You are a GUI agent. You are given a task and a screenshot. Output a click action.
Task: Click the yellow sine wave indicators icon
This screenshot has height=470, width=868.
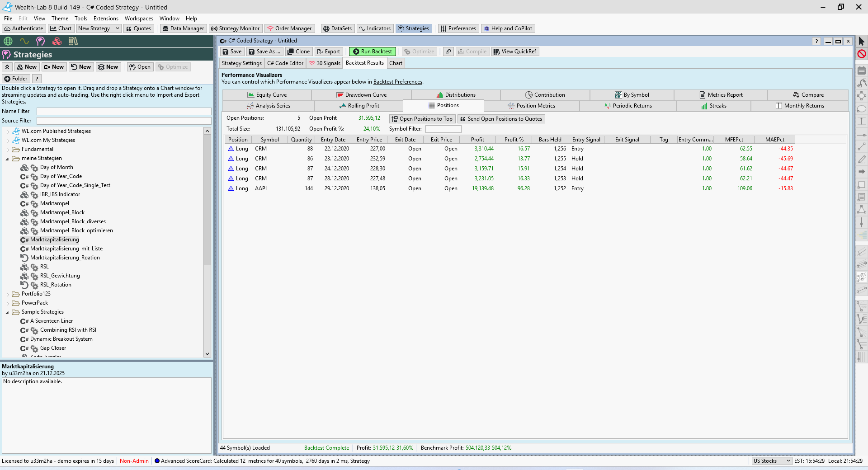tap(24, 41)
